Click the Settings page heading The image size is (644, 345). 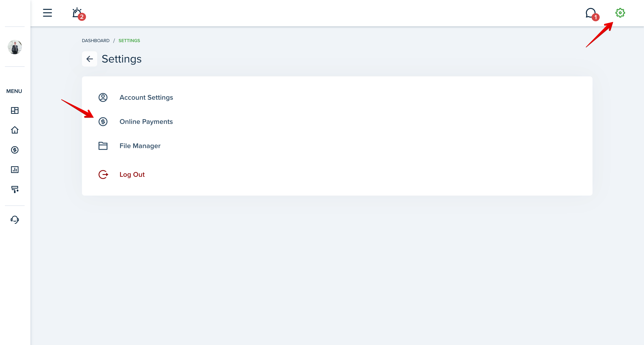coord(122,59)
